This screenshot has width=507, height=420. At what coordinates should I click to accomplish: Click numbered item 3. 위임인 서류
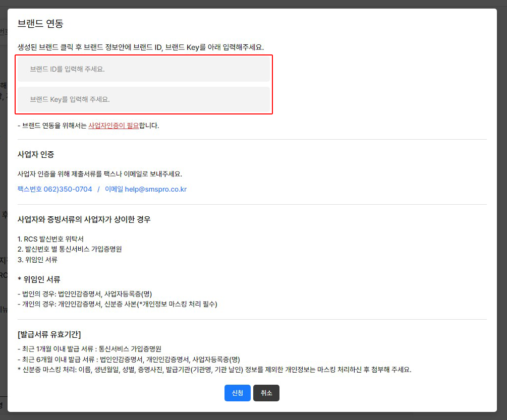(x=37, y=260)
